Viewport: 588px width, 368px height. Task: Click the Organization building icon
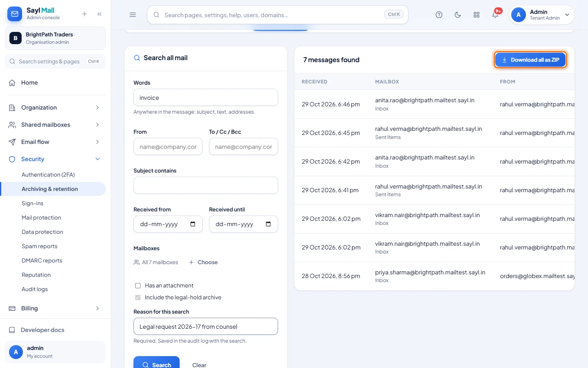pyautogui.click(x=12, y=108)
